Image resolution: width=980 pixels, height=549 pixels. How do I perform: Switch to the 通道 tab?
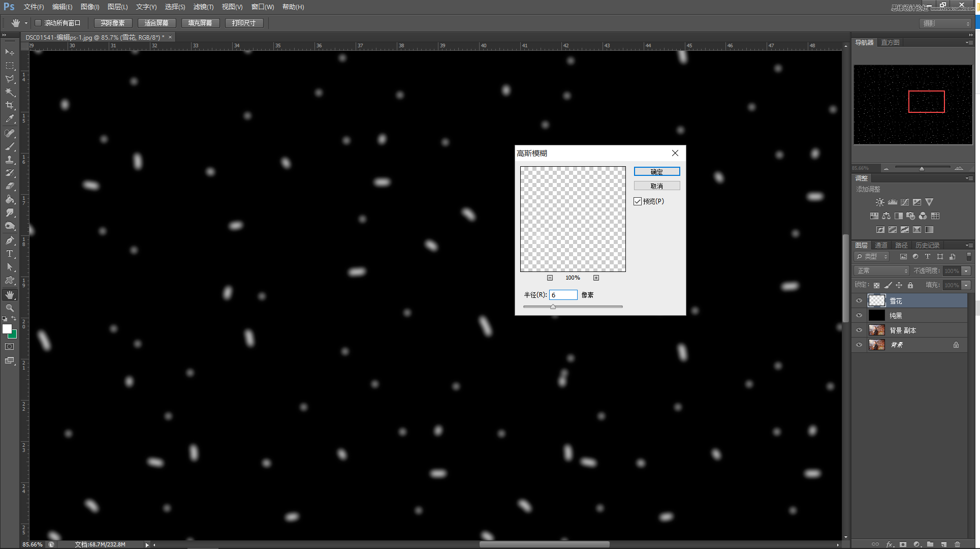point(881,246)
